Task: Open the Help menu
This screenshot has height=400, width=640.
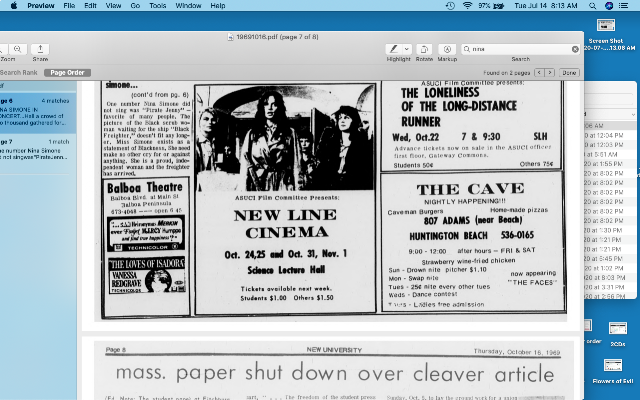Action: pos(218,6)
